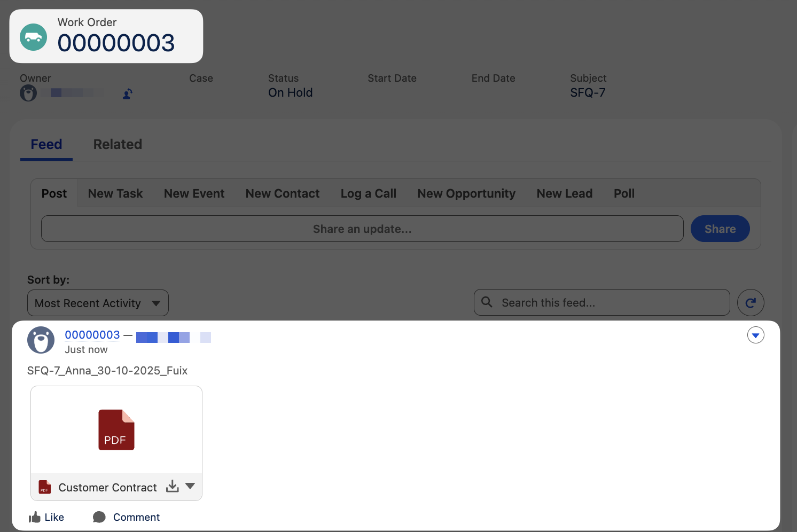Open the Comment box on the post
Screen dimensions: 797x532
126,517
